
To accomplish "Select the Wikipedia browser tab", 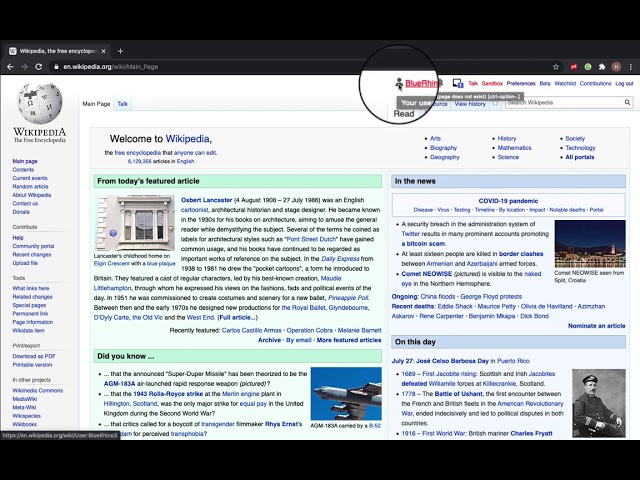I will pos(57,51).
